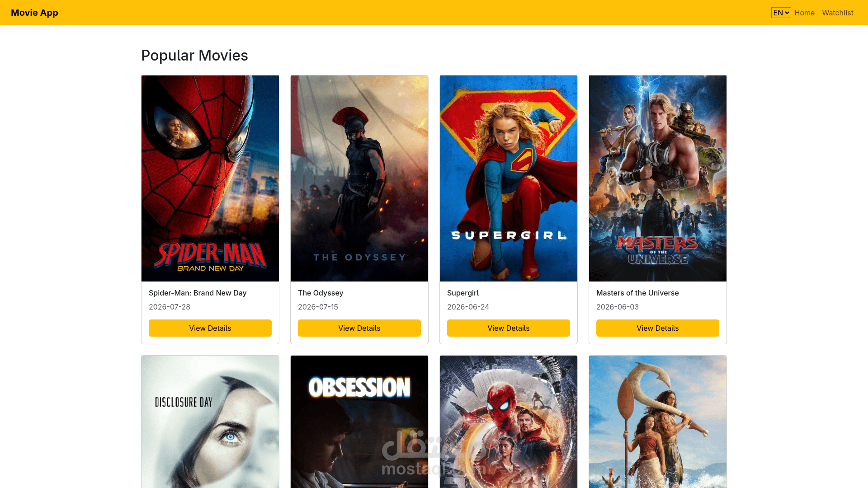Viewport: 868px width, 488px height.
Task: Click the title text 'Supergirl'
Action: click(463, 293)
